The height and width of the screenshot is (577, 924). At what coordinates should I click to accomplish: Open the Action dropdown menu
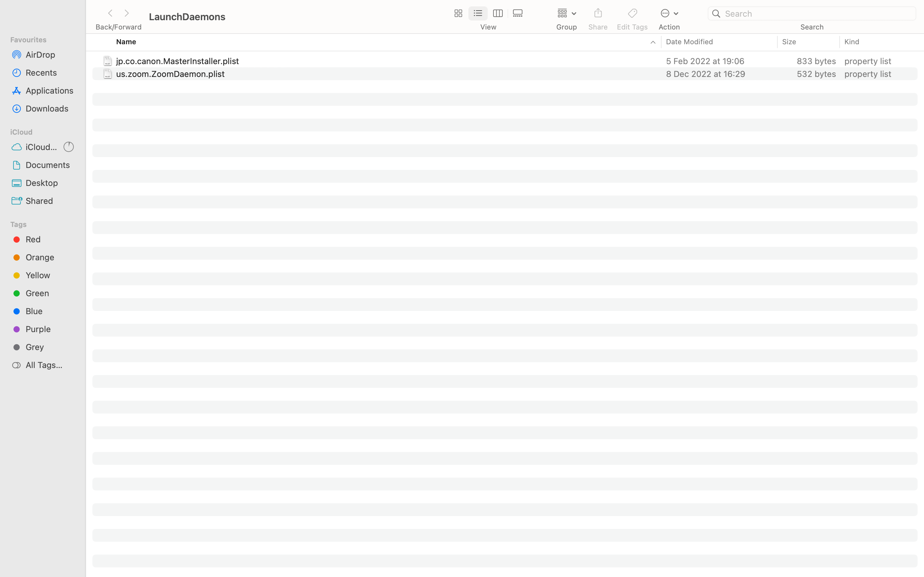(x=669, y=13)
